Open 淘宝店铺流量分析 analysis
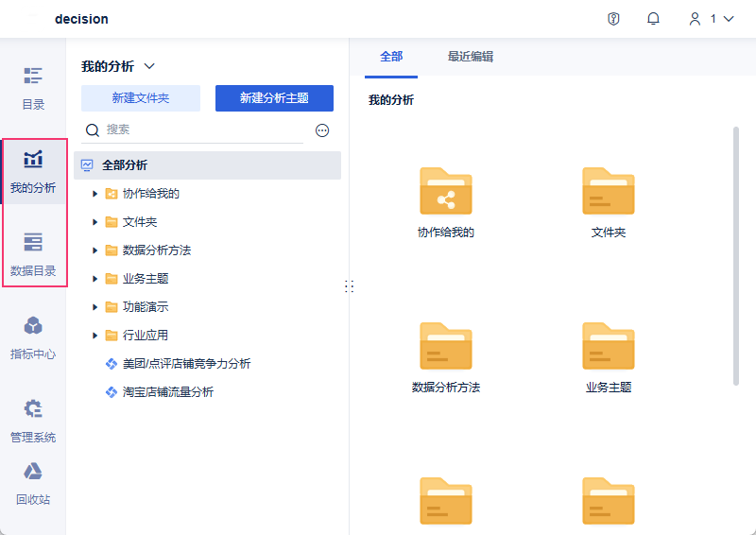This screenshot has width=756, height=535. click(x=168, y=392)
